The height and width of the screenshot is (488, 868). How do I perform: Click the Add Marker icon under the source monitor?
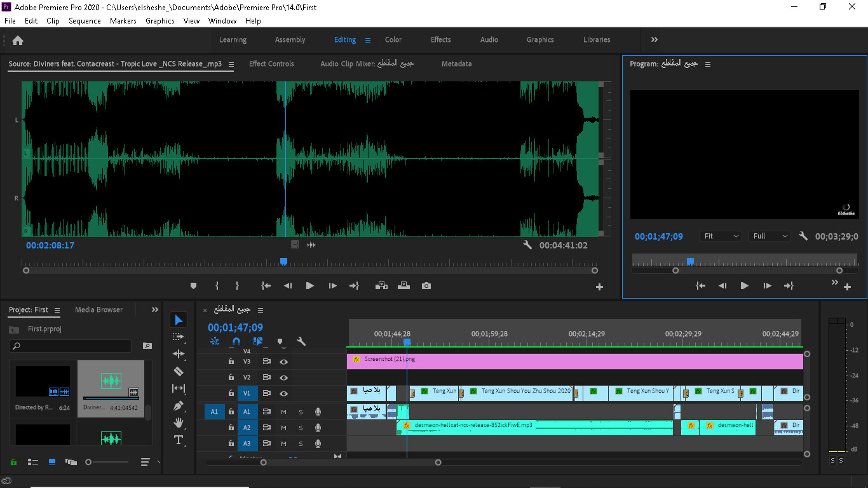tap(193, 285)
